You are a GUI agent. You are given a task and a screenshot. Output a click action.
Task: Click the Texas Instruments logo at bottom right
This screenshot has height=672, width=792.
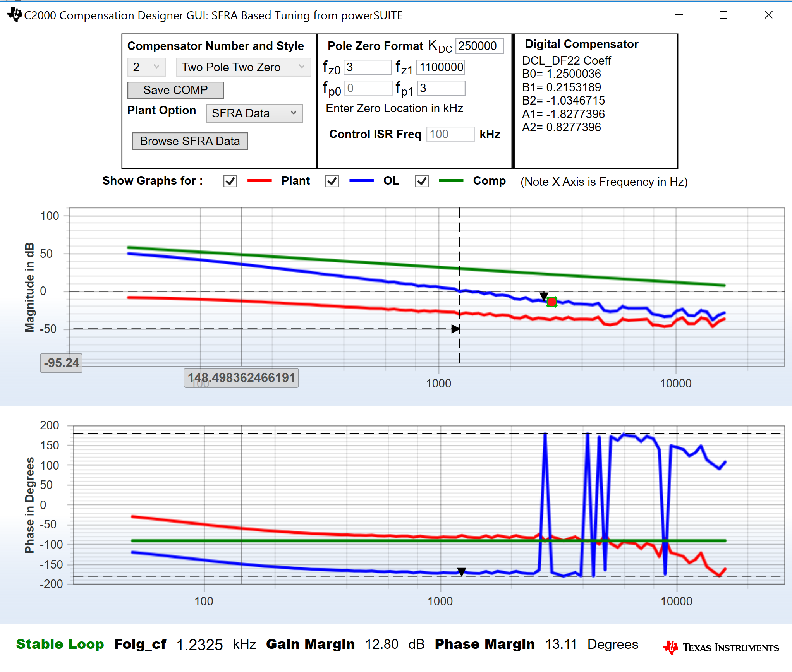pos(721,647)
